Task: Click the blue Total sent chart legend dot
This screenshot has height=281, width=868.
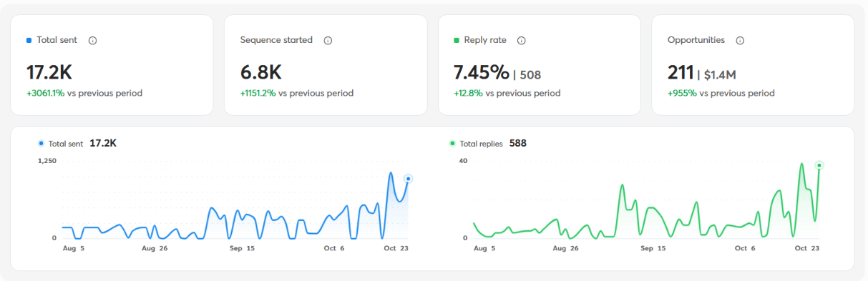Action: coord(41,144)
